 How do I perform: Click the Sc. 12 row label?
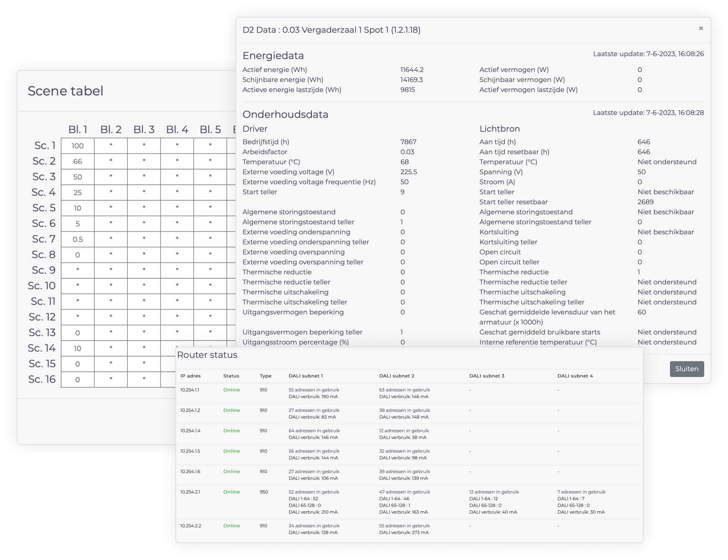pyautogui.click(x=42, y=317)
